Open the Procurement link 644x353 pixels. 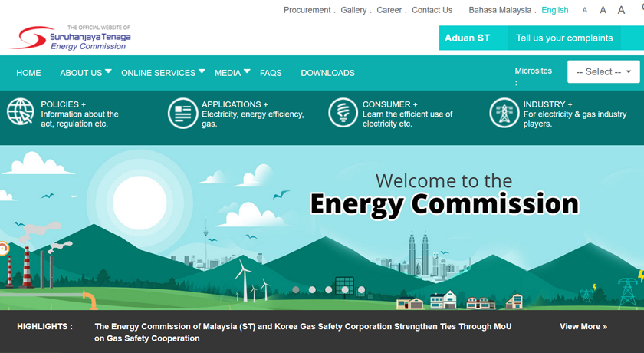tap(307, 10)
